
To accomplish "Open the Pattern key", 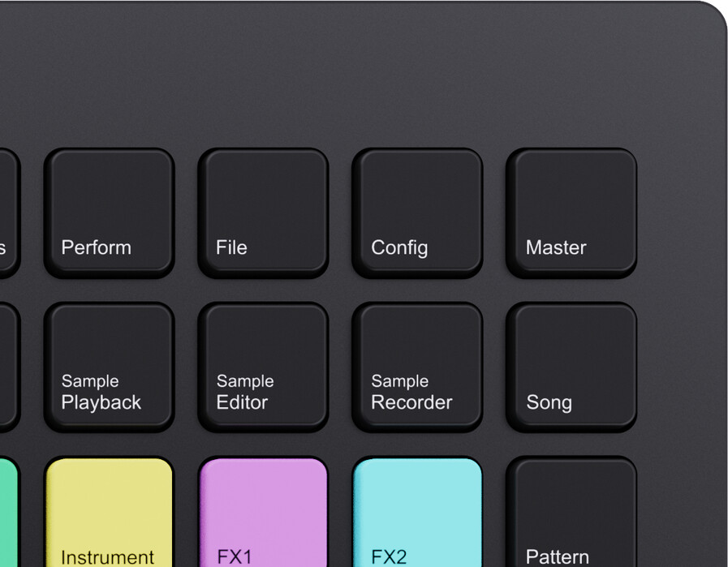I will coord(571,512).
